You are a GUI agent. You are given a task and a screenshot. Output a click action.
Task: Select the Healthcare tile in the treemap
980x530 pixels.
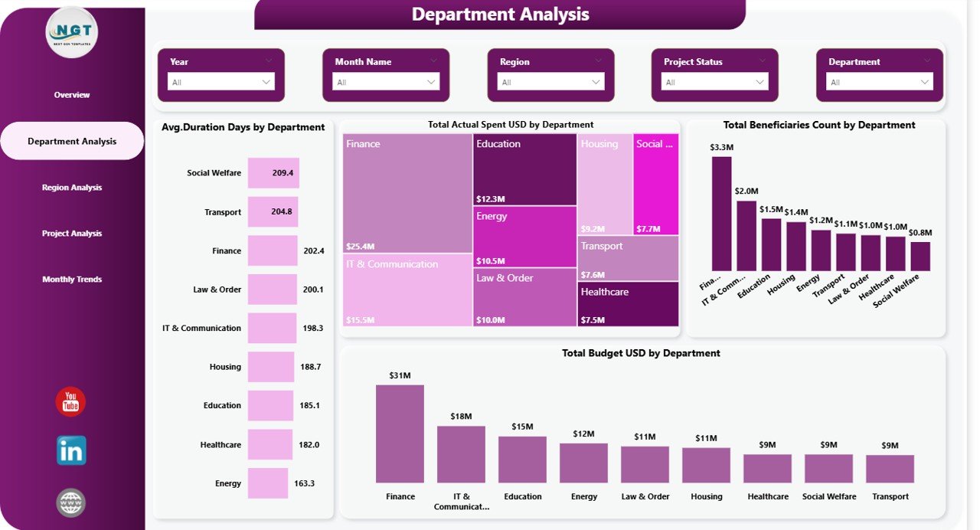(627, 305)
